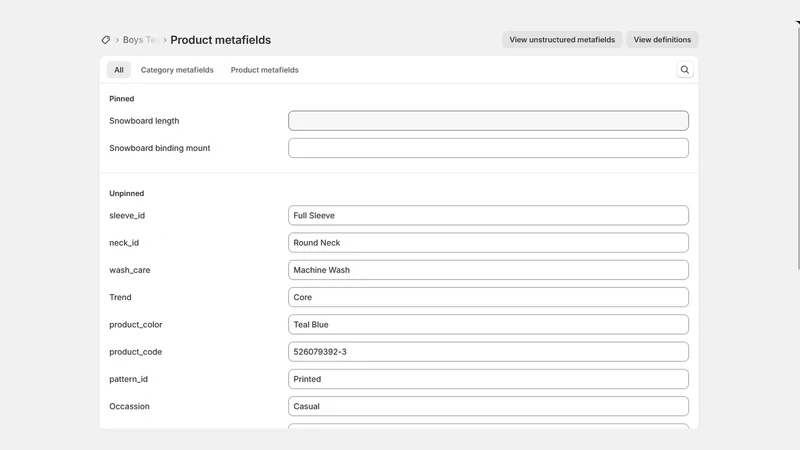The image size is (800, 450).
Task: Click the Pinned section heading
Action: [121, 99]
